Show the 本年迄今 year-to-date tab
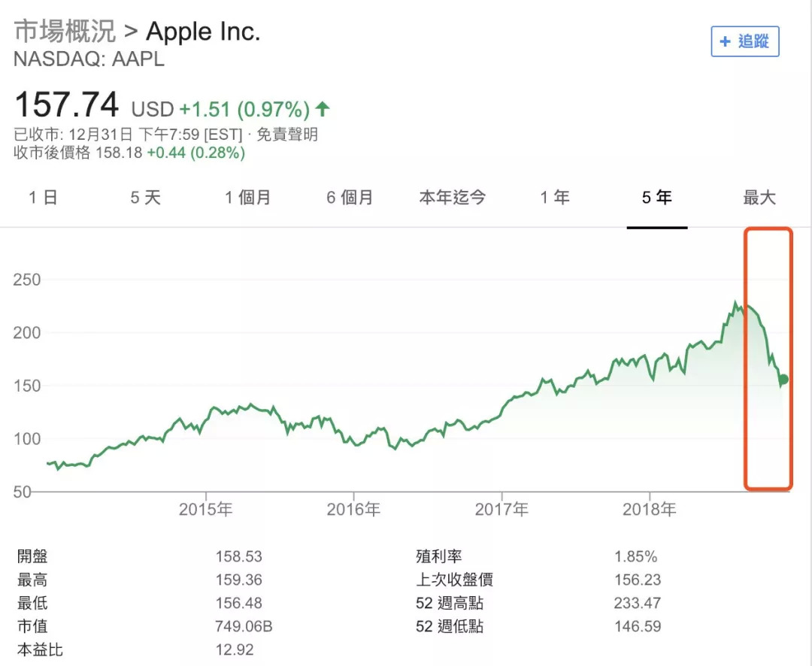 (452, 198)
